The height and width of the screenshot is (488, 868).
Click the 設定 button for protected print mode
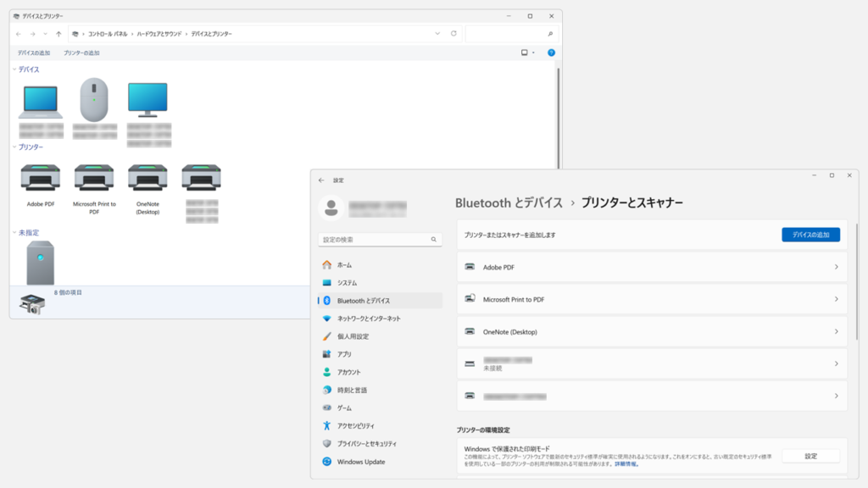(x=810, y=456)
